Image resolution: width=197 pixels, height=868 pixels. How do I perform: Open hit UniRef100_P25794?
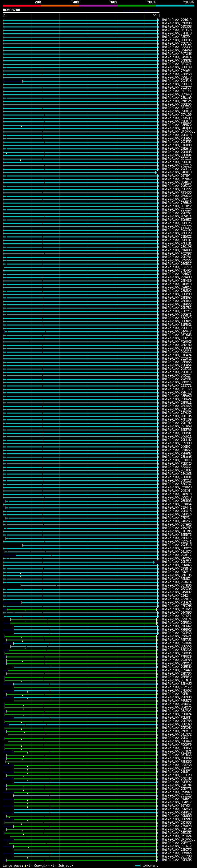click(x=177, y=37)
